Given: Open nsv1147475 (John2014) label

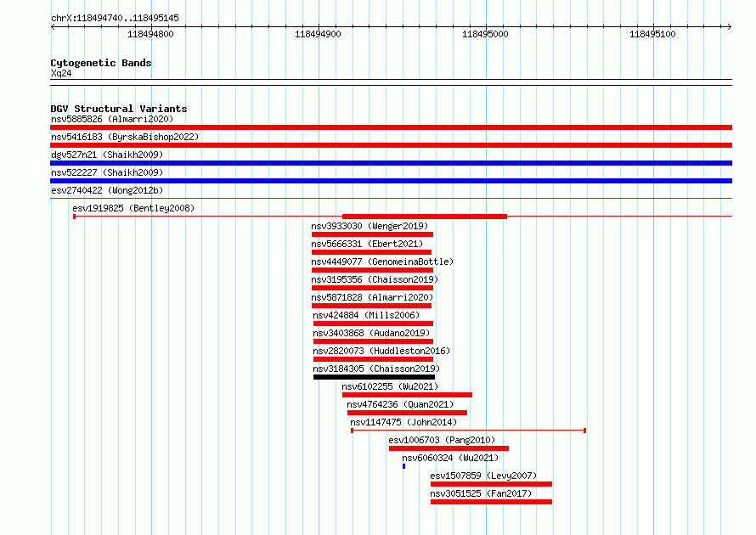Looking at the screenshot, I should click(x=403, y=422).
